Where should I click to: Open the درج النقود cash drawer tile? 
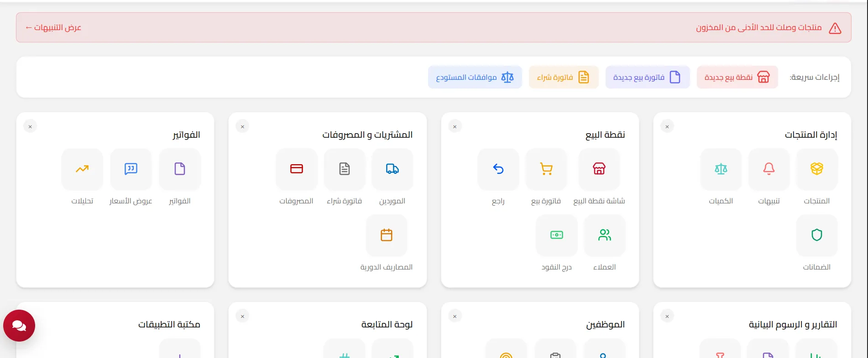556,235
